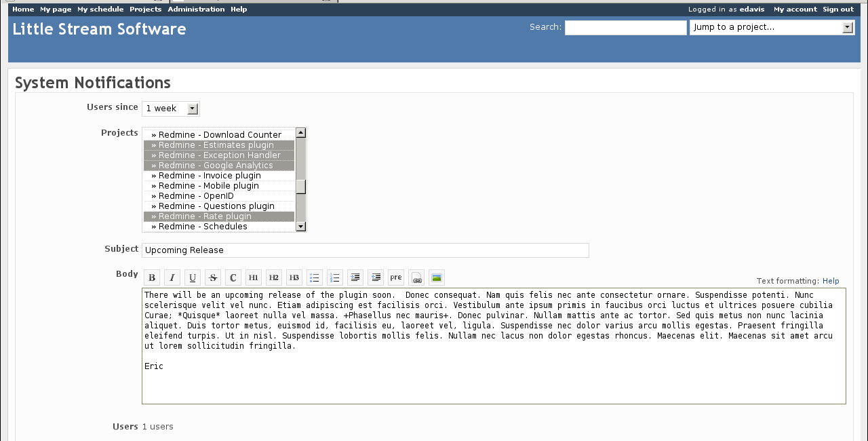Viewport: 868px width, 441px height.
Task: Open Help in top menu
Action: point(239,9)
